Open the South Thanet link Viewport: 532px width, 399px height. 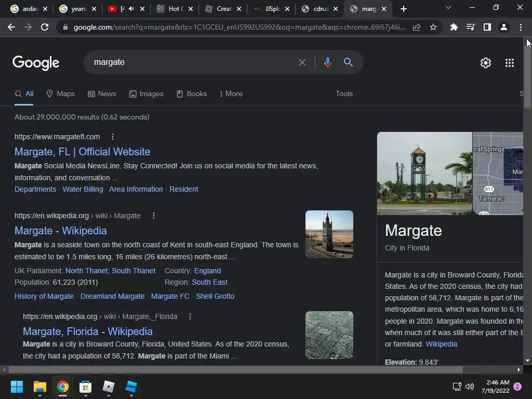coord(134,271)
